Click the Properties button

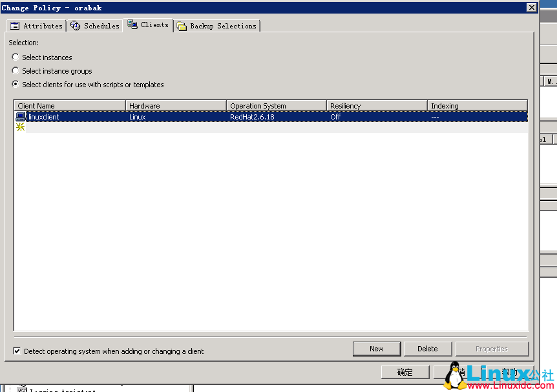coord(492,348)
